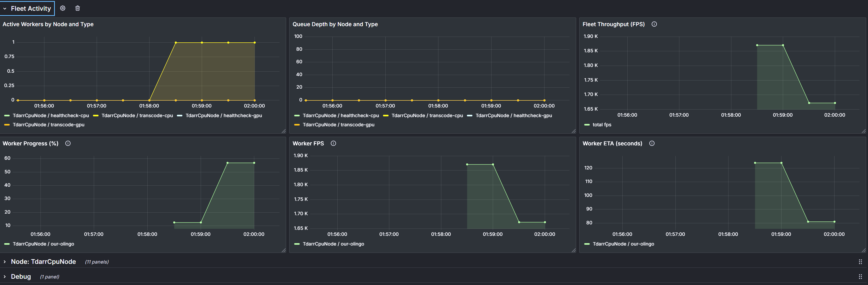Expand the Debug row
Image resolution: width=868 pixels, height=285 pixels.
coord(21,277)
